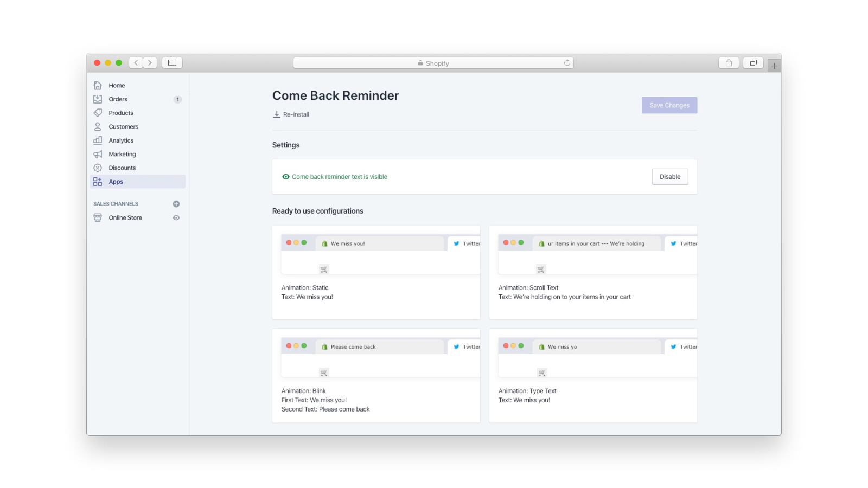Click the eye icon beside the reminder status
Screen dimensions: 868x488
(286, 177)
